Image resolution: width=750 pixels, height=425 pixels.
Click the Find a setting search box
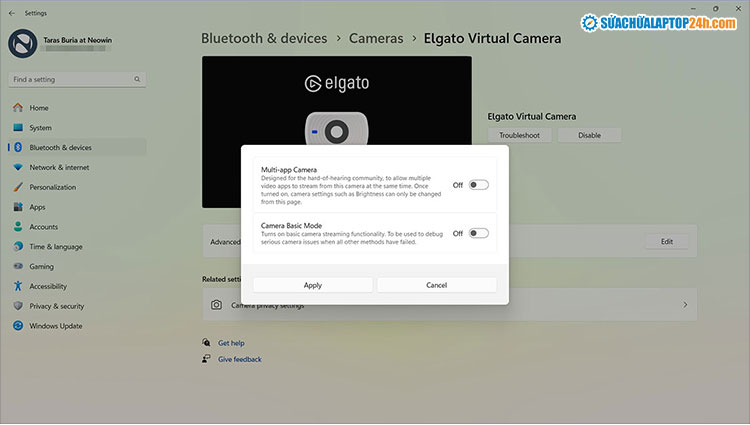click(77, 79)
